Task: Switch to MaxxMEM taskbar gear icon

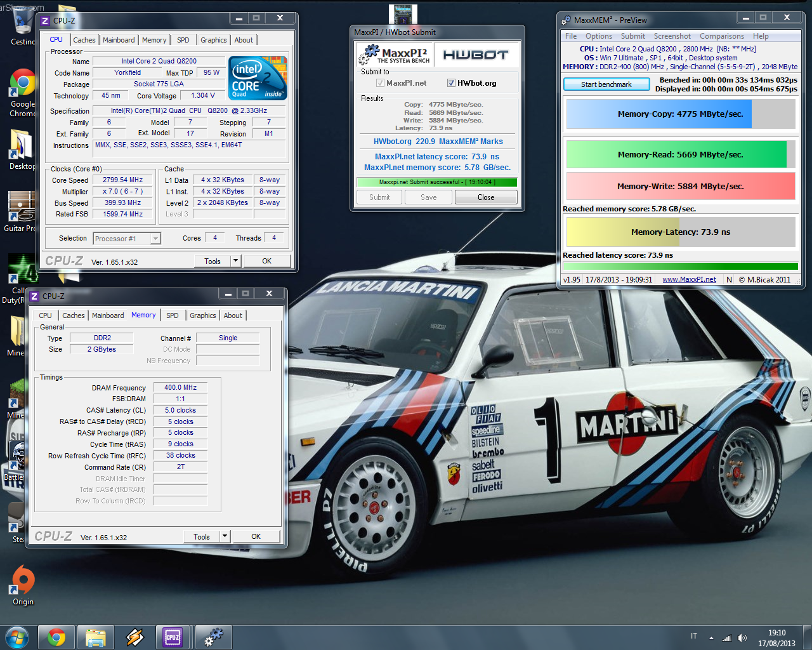Action: click(213, 637)
